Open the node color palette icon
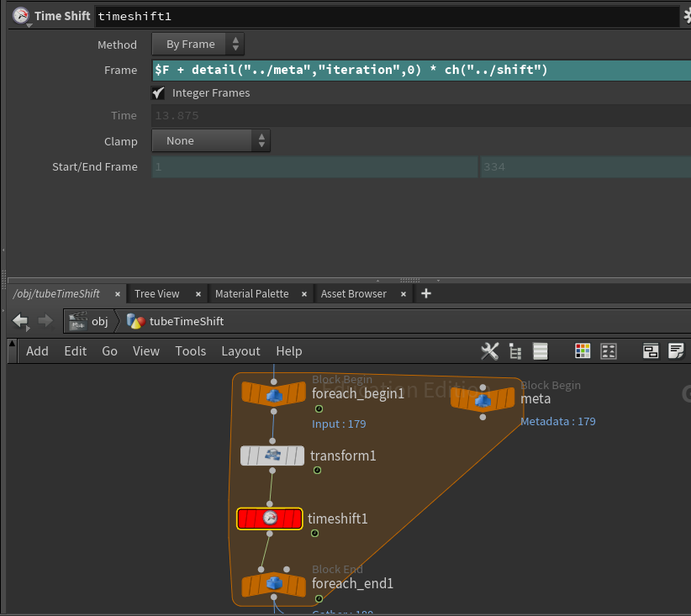 coord(583,351)
